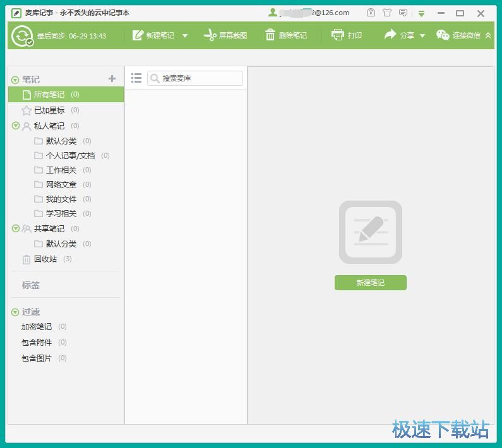The height and width of the screenshot is (448, 502).
Task: Click the 删除笔记 trash icon
Action: point(270,35)
